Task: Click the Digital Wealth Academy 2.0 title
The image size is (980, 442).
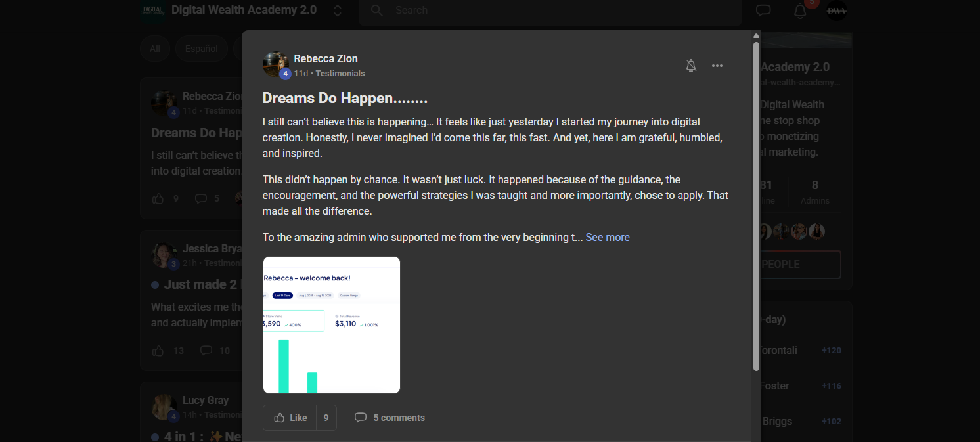Action: tap(244, 10)
